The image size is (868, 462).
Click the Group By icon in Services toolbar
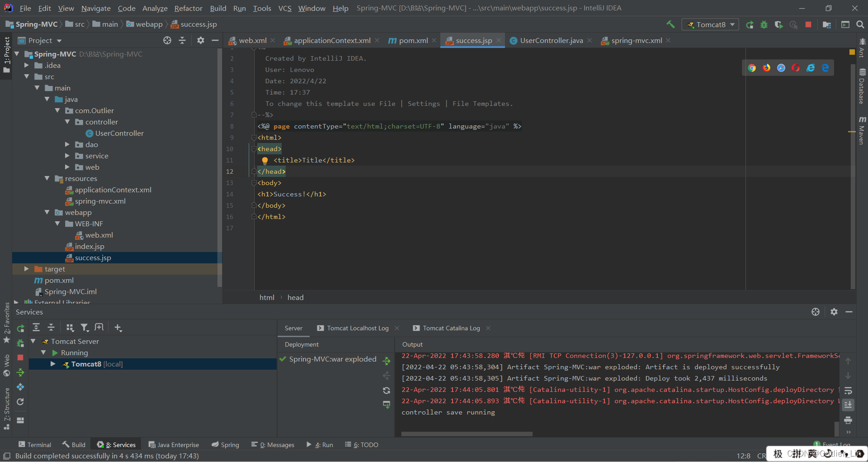pos(70,328)
